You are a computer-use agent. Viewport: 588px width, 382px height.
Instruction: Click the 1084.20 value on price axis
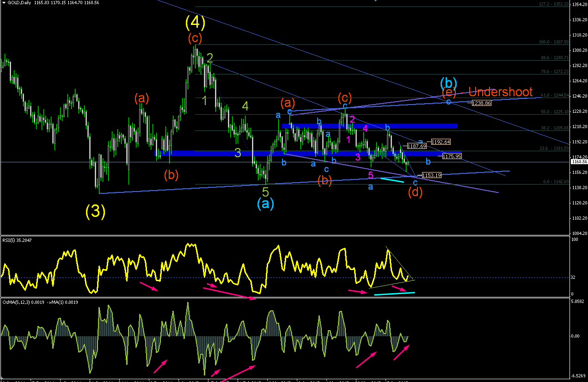pos(579,233)
